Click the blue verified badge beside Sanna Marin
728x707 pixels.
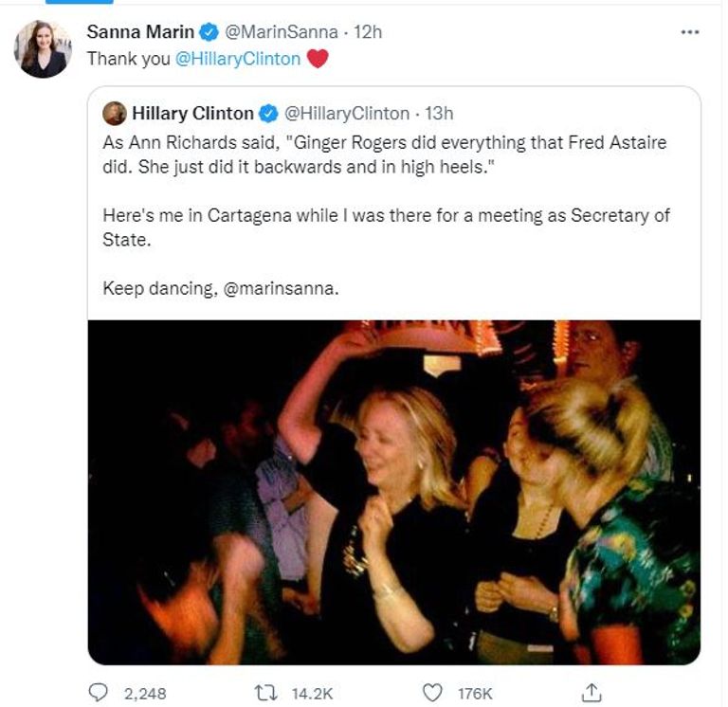pos(210,31)
